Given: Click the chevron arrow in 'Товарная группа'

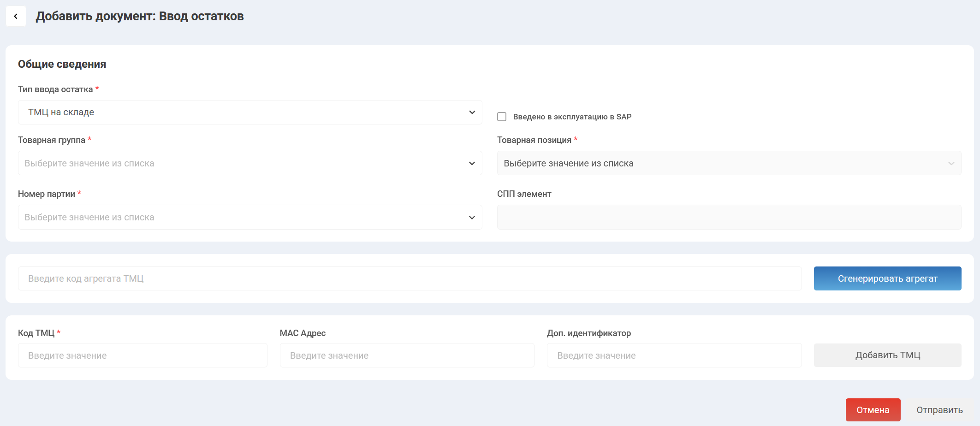Looking at the screenshot, I should point(472,163).
